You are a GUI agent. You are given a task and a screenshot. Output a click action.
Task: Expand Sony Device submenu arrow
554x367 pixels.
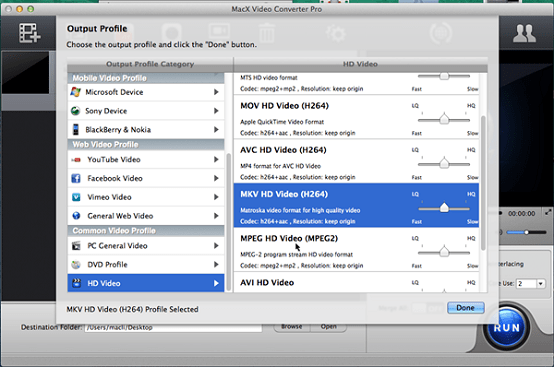coord(216,111)
